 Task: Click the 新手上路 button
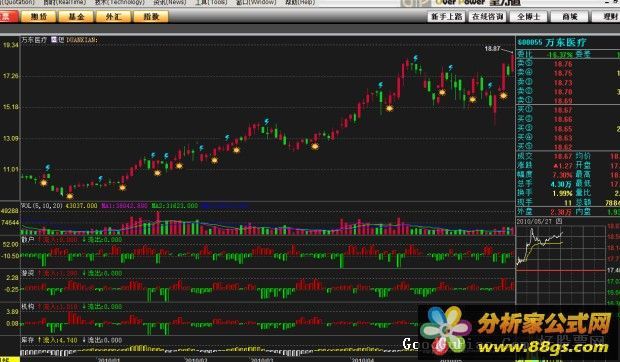pos(446,17)
